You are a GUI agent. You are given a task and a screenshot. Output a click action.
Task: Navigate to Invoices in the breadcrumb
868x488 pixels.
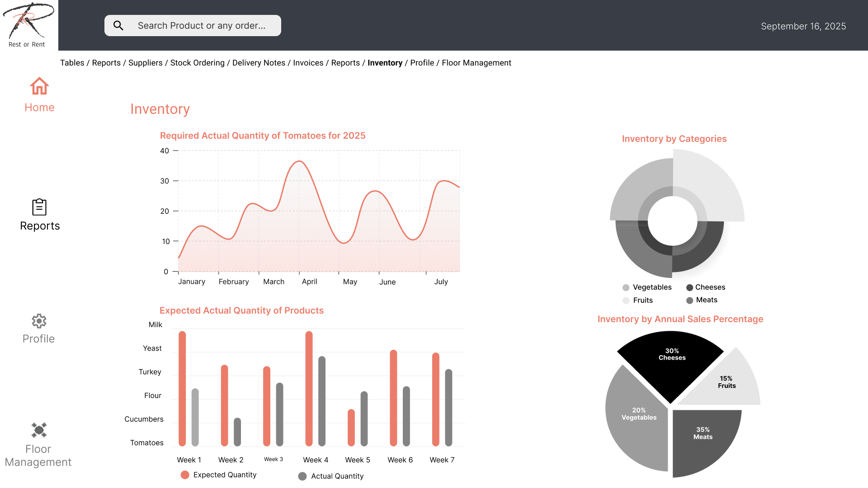[308, 63]
